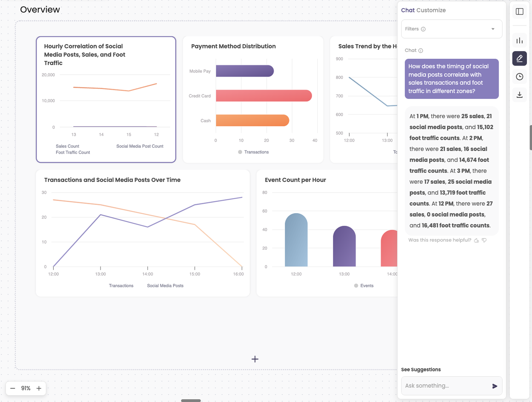Add a new chart with the plus button
This screenshot has width=532, height=402.
tap(255, 359)
